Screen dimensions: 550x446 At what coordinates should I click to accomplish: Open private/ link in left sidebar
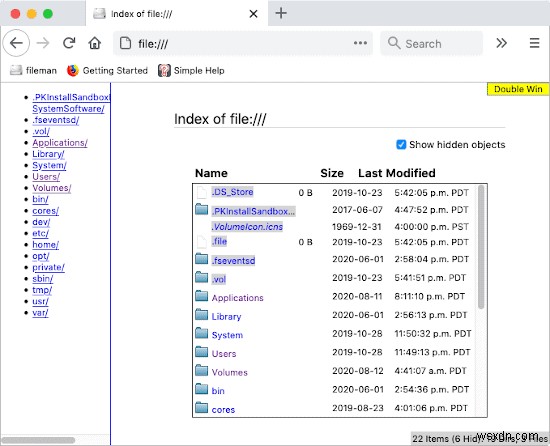[x=48, y=267]
